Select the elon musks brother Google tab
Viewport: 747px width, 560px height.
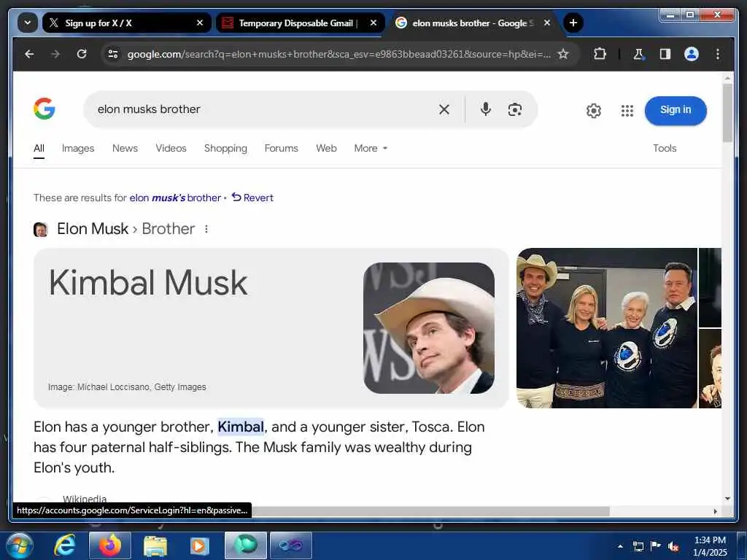473,23
